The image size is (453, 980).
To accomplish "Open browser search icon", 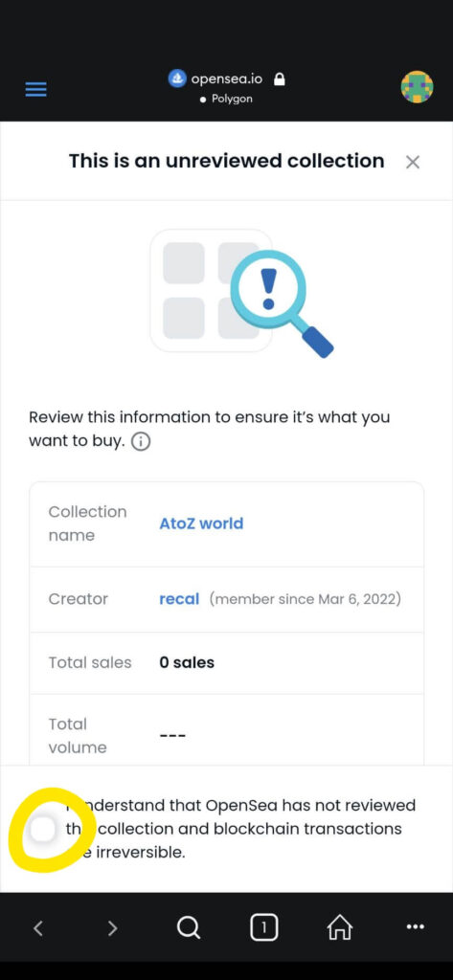I will click(188, 928).
